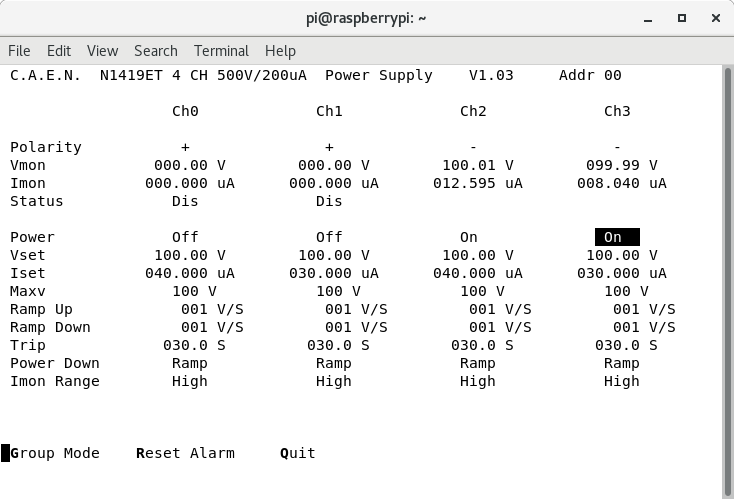Click the Ch0 column header

tap(185, 111)
